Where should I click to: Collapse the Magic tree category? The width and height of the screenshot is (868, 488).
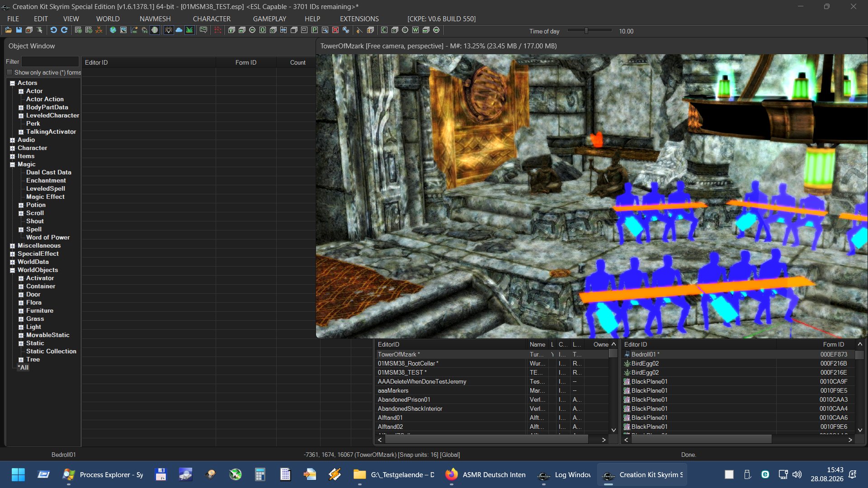[x=12, y=164]
